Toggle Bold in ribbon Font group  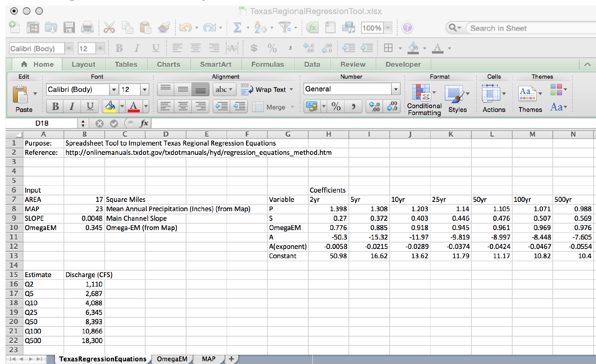(x=55, y=106)
